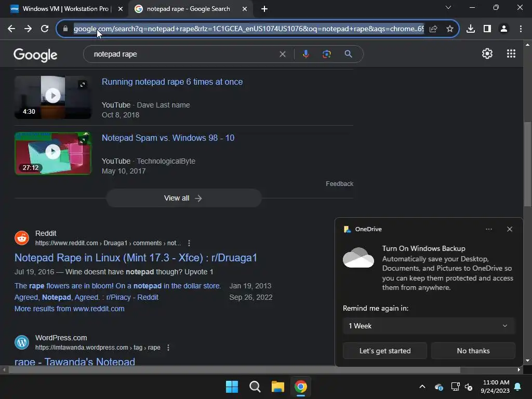Clear the Google search box text

click(282, 54)
